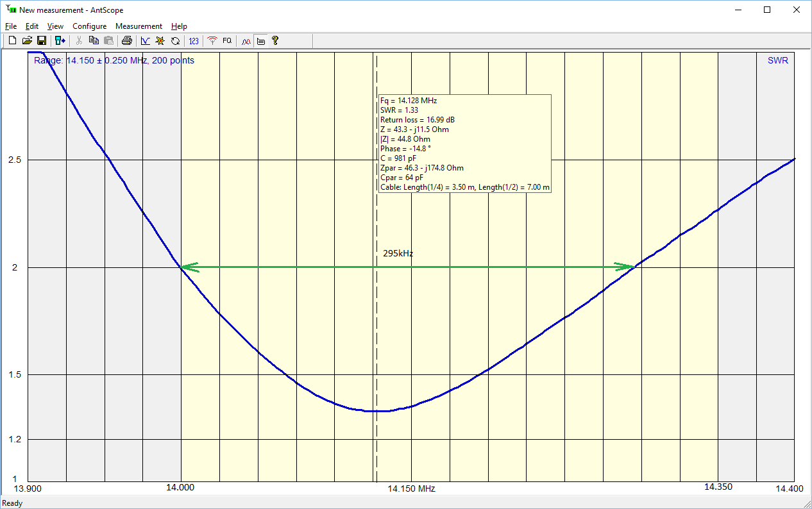Screen dimensions: 812x509
Task: Expand the View menu
Action: [x=55, y=26]
